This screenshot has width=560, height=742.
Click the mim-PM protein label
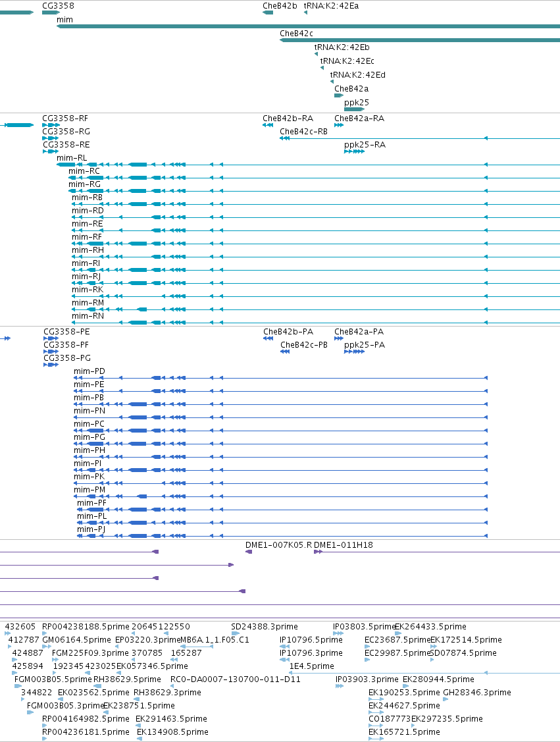click(x=90, y=490)
